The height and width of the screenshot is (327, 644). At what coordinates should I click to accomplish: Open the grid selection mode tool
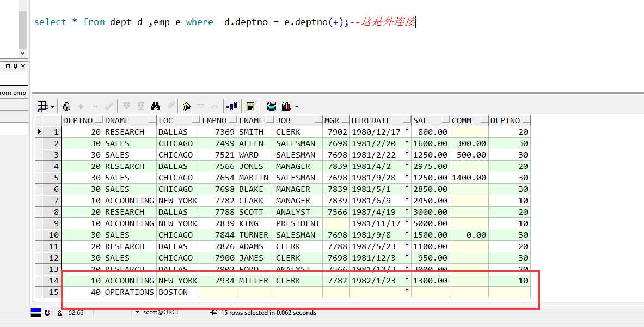click(x=42, y=106)
